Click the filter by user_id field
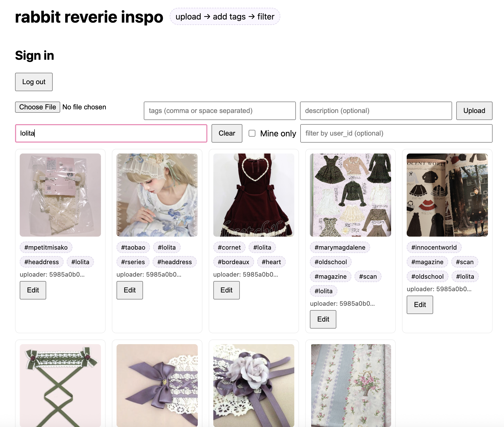Image resolution: width=504 pixels, height=427 pixels. pyautogui.click(x=396, y=133)
